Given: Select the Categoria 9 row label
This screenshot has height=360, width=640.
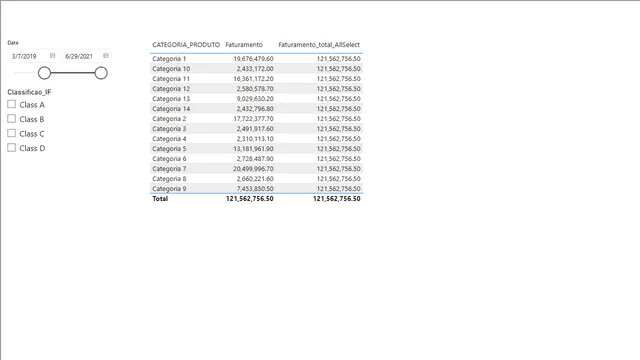Looking at the screenshot, I should click(169, 189).
